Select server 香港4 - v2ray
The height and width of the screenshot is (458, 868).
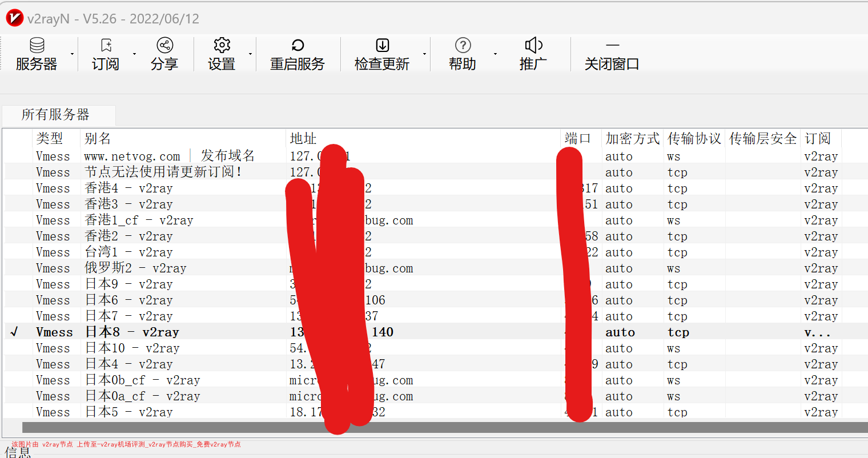pos(436,188)
